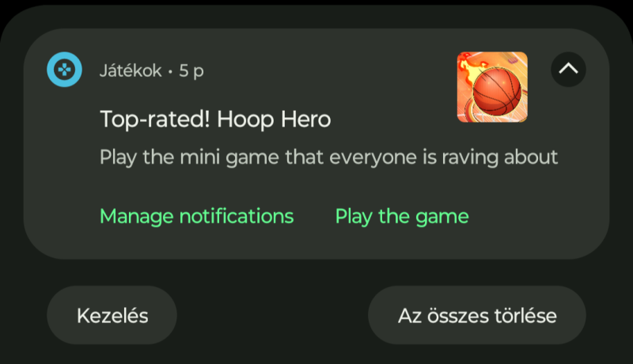Tap the Top-rated! Hoop Hero title

point(215,119)
